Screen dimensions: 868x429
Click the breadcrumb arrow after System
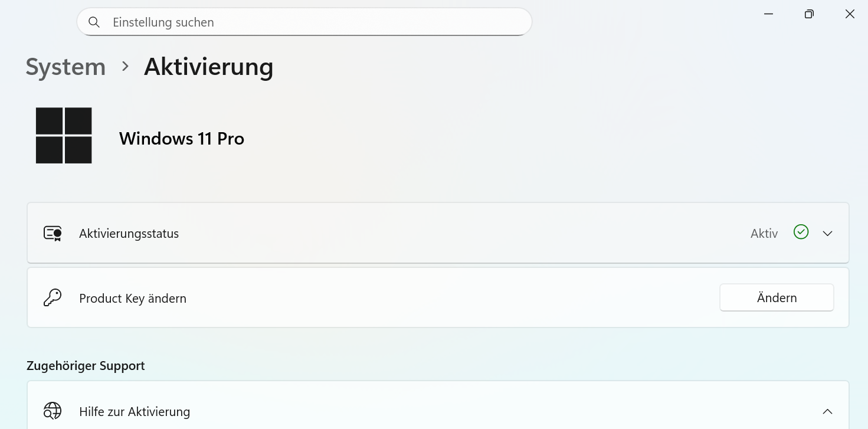pyautogui.click(x=125, y=67)
